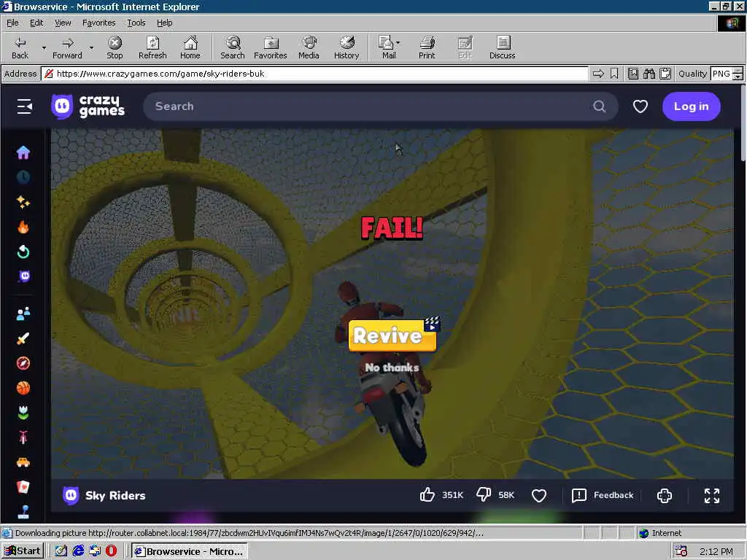Click the Mail toolbar icon
Screen dimensions: 747x560
pos(387,47)
